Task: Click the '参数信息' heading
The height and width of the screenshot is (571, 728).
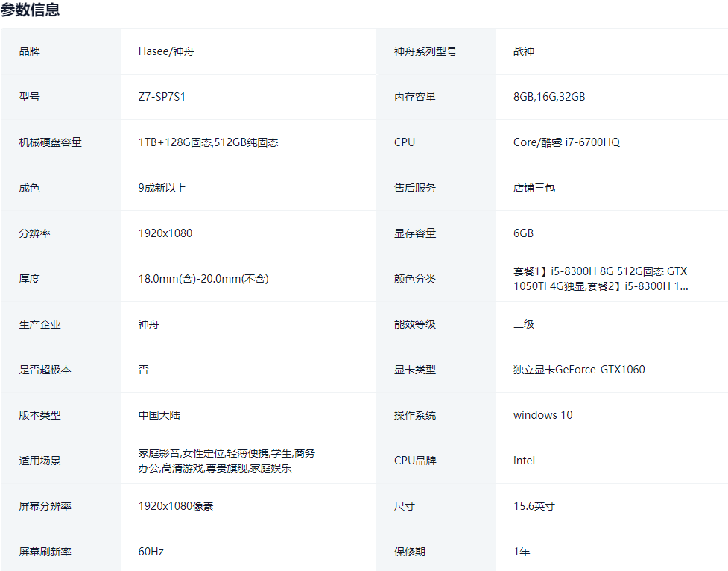Action: pos(31,9)
